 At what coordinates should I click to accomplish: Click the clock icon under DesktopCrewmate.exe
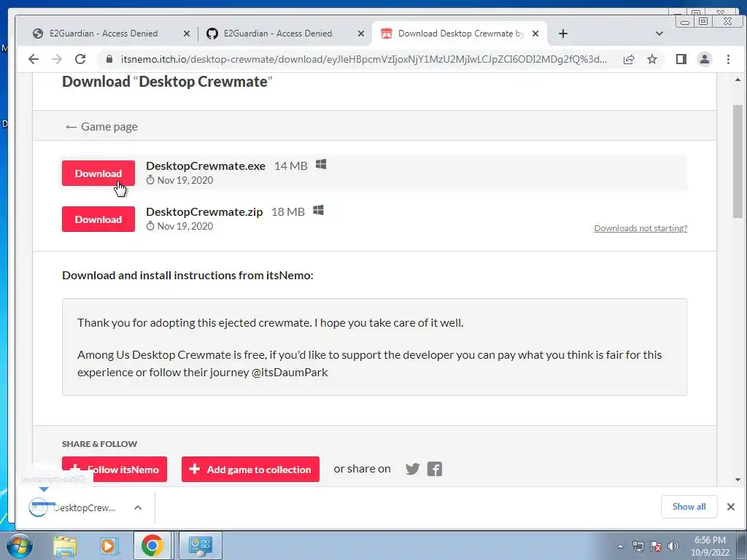[x=150, y=180]
